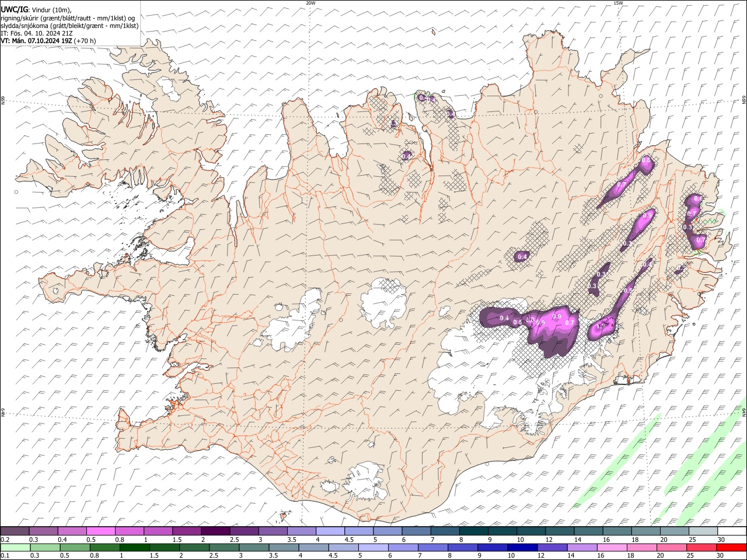Click the '20W' longitude label at top

coord(310,3)
